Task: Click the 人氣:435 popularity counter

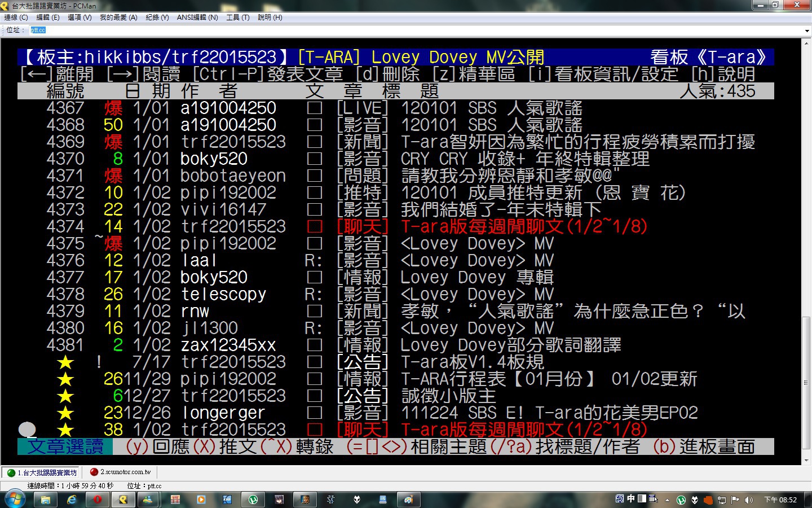Action: [x=717, y=91]
